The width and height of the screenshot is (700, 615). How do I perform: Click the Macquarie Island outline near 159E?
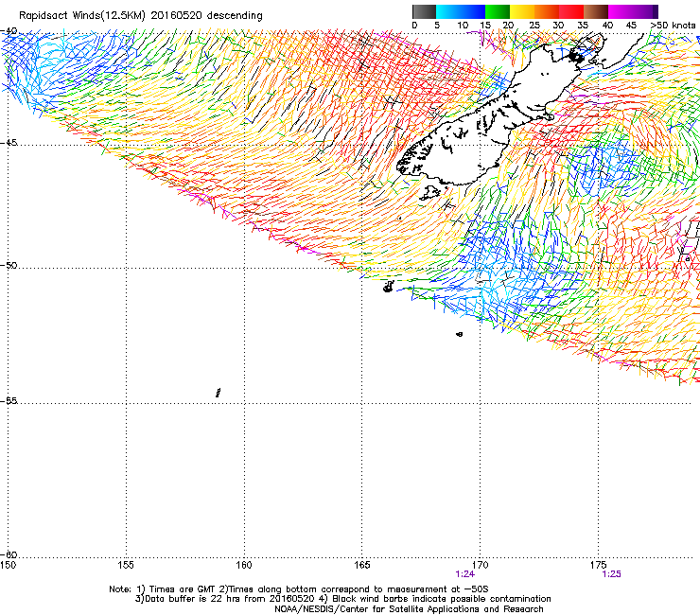pos(219,393)
